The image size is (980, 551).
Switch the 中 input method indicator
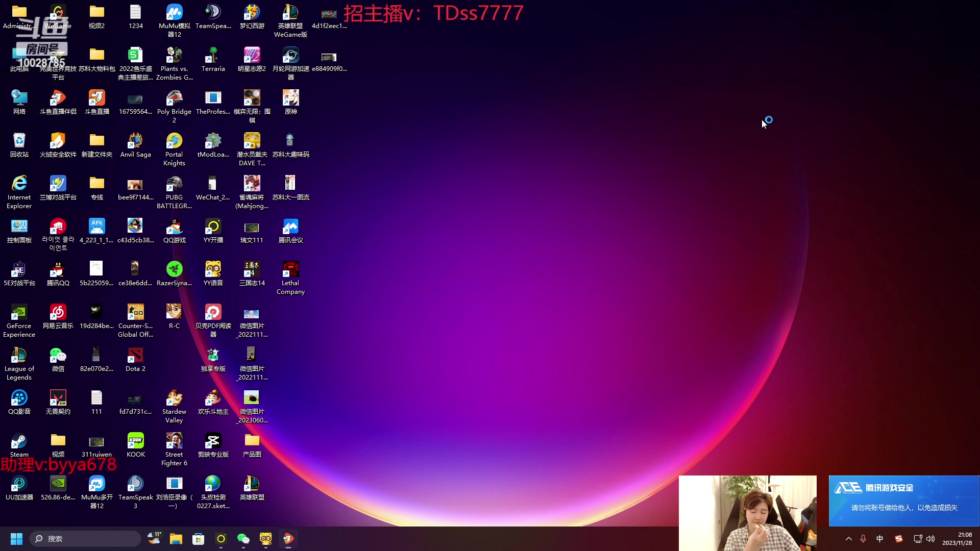tap(880, 539)
